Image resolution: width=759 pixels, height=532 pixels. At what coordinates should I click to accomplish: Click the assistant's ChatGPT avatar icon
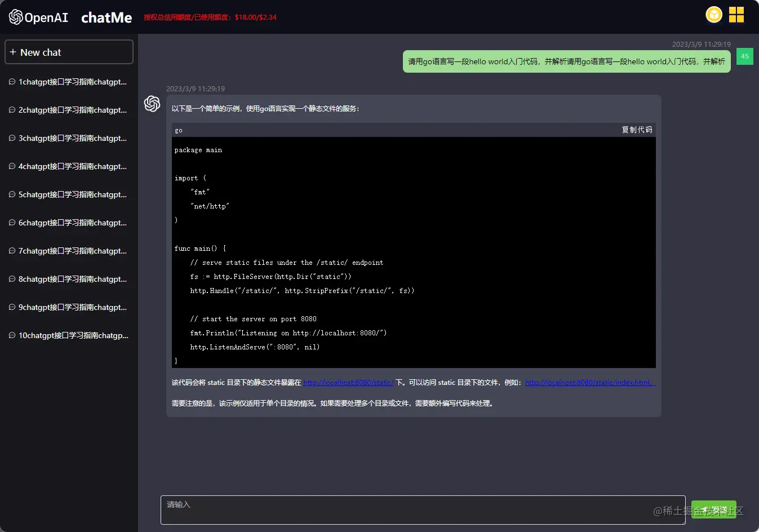(x=152, y=104)
